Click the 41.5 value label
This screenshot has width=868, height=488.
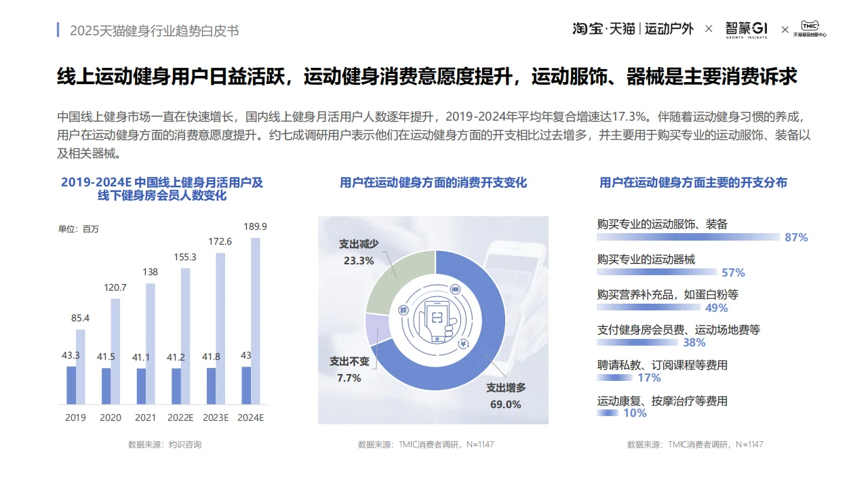(x=106, y=356)
